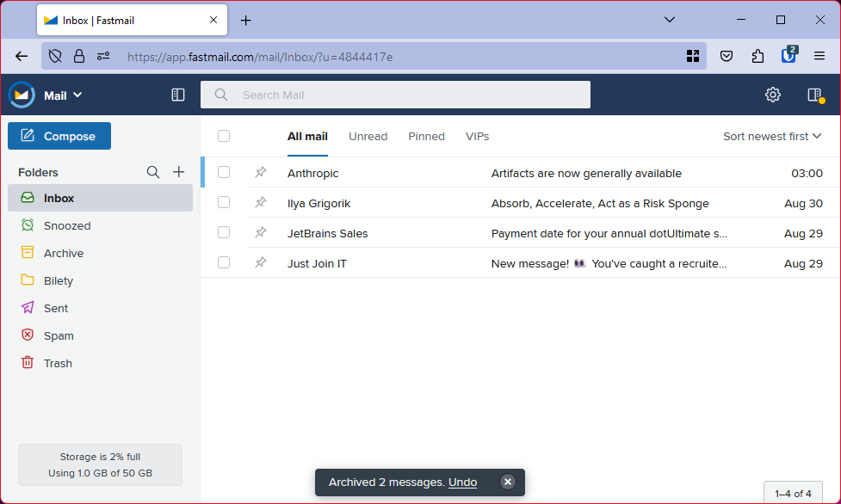This screenshot has height=504, width=841.
Task: Click the 03:00 timestamp
Action: 807,173
